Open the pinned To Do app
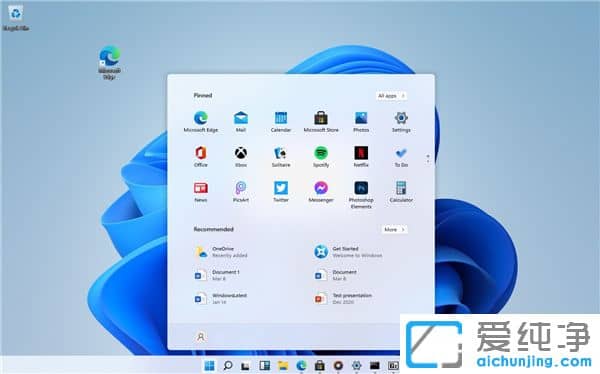The height and width of the screenshot is (374, 600). pyautogui.click(x=401, y=157)
